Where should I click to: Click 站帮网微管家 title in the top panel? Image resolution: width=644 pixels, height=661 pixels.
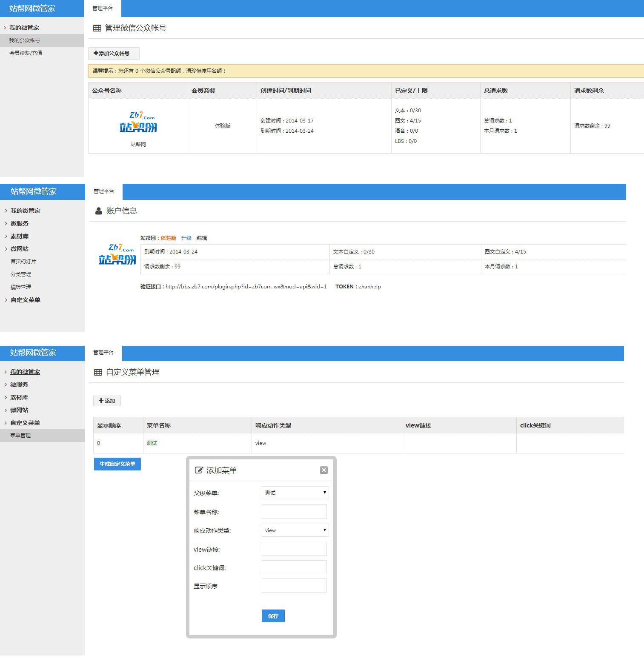(x=33, y=9)
